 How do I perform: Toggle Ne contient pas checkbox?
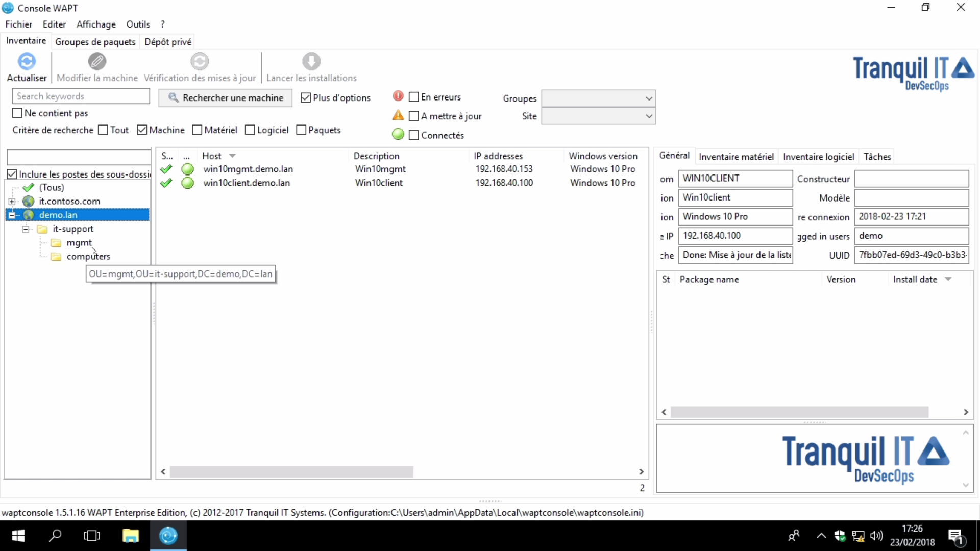tap(17, 113)
